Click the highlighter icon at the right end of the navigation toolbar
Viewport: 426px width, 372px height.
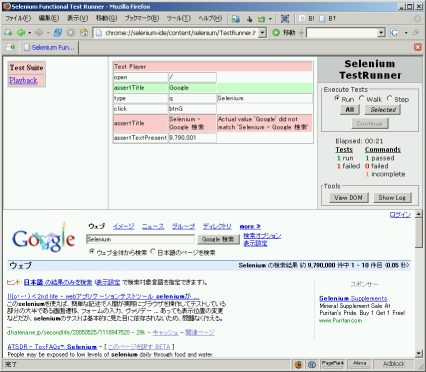click(415, 32)
